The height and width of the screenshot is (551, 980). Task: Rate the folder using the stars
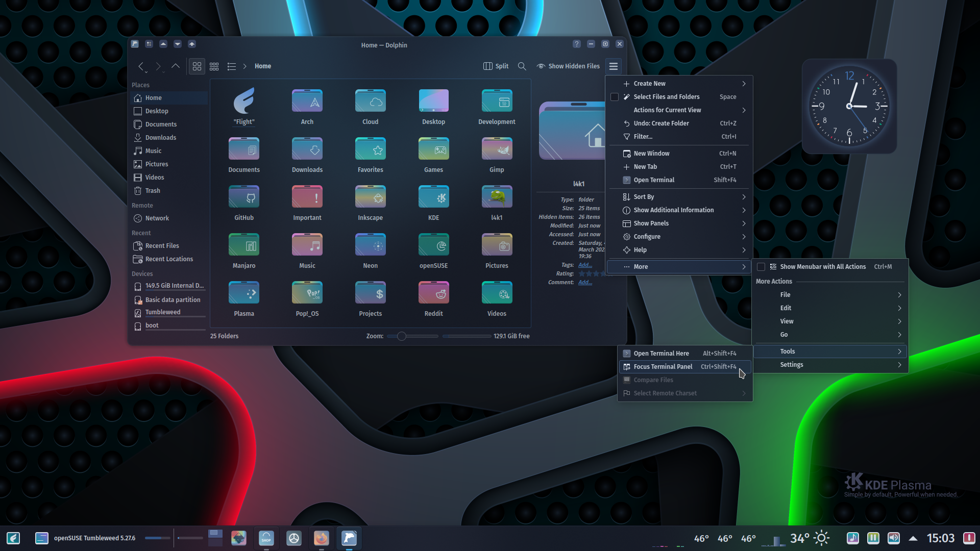pos(592,274)
